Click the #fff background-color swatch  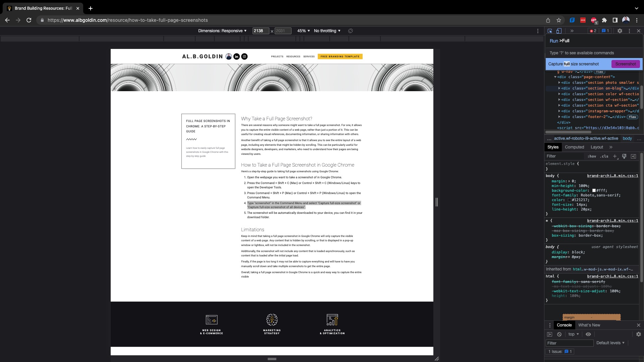594,191
